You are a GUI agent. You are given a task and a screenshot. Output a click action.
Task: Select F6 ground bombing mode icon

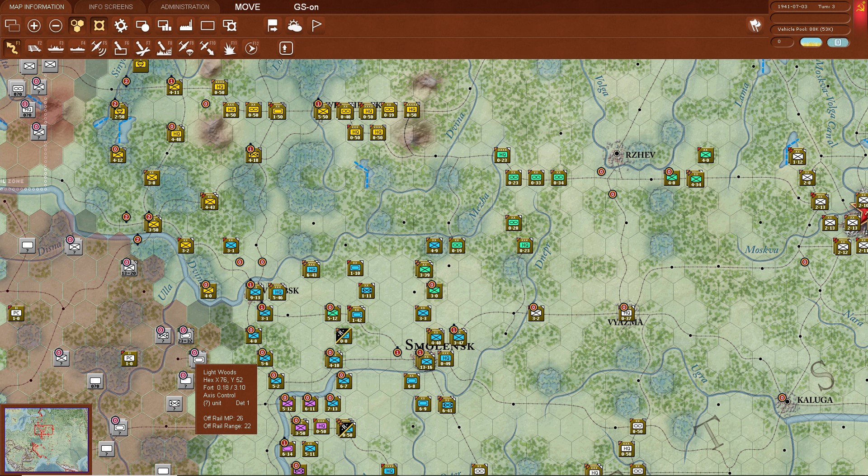121,47
